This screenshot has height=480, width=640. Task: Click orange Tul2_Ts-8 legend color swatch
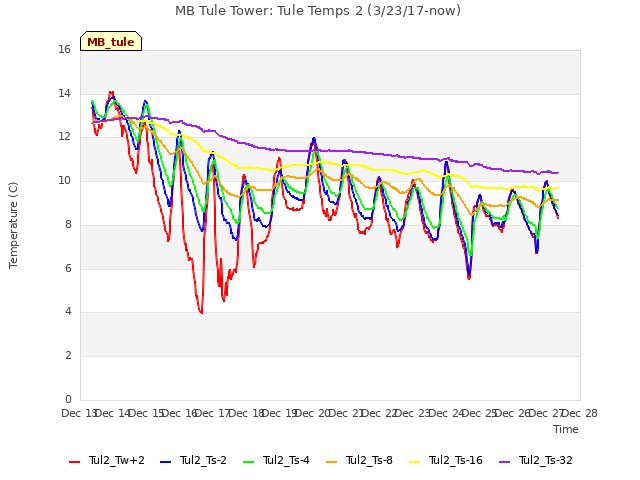tap(331, 462)
